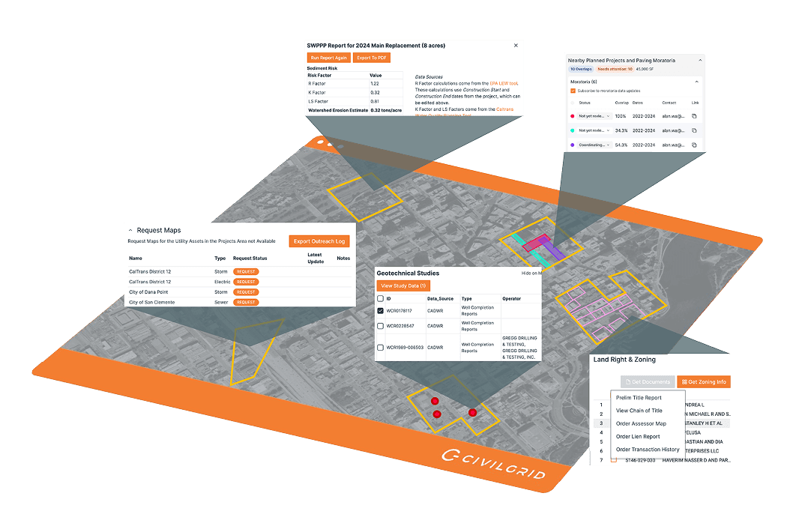This screenshot has width=802, height=532.
Task: Click 'City of Dana Point' name cell
Action: click(x=148, y=292)
